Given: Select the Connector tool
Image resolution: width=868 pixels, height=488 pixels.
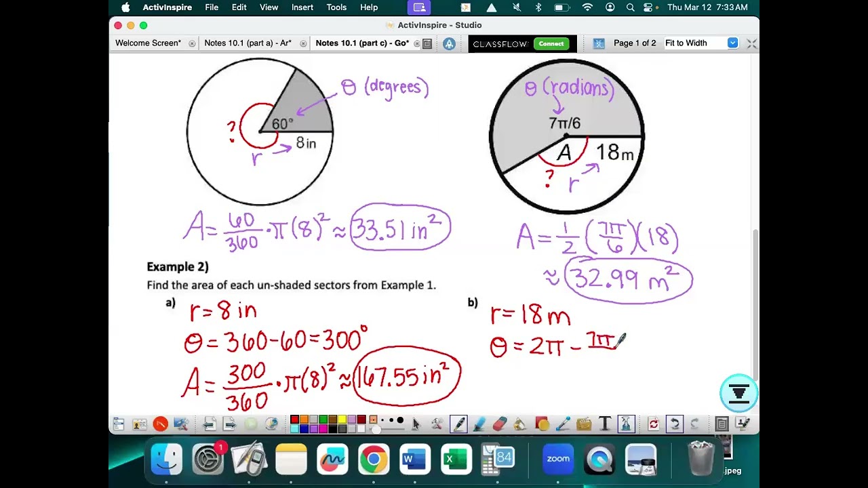Looking at the screenshot, I should pos(563,424).
